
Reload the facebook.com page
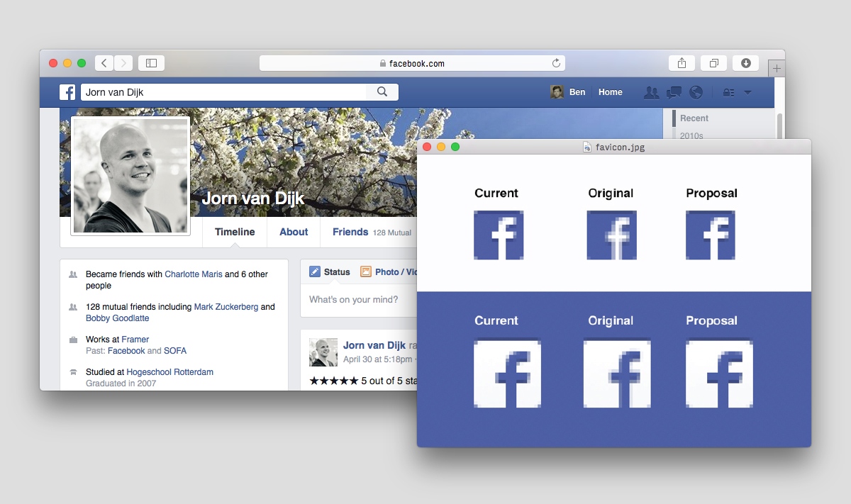557,63
